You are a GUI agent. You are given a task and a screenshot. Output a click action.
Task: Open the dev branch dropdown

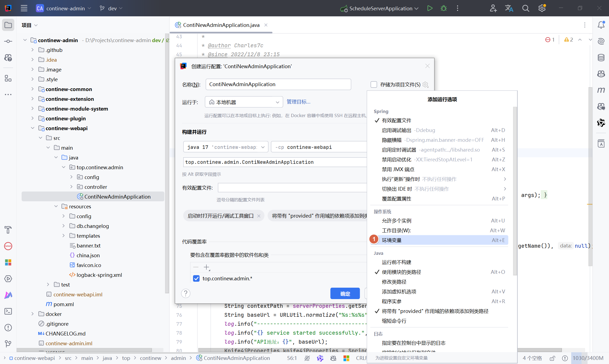pyautogui.click(x=111, y=8)
